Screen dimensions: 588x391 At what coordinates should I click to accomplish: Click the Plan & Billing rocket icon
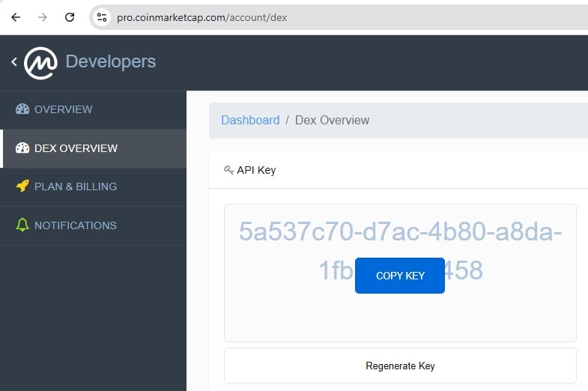click(22, 187)
